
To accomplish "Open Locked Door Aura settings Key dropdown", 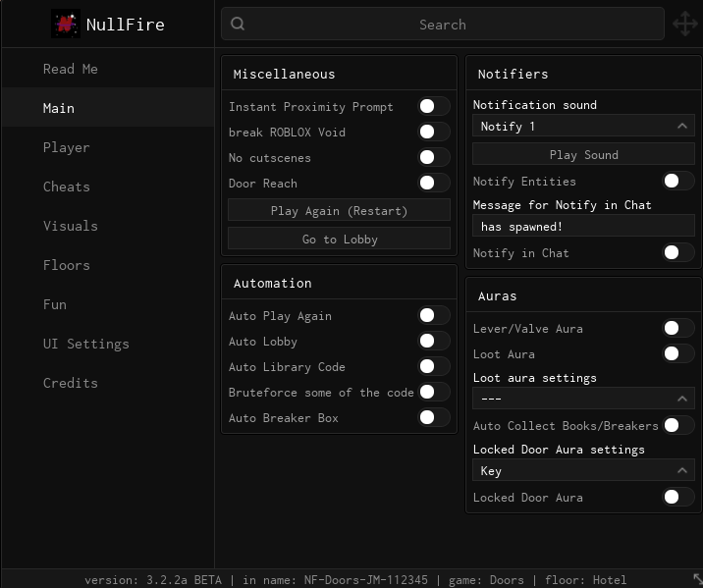I will tap(583, 470).
